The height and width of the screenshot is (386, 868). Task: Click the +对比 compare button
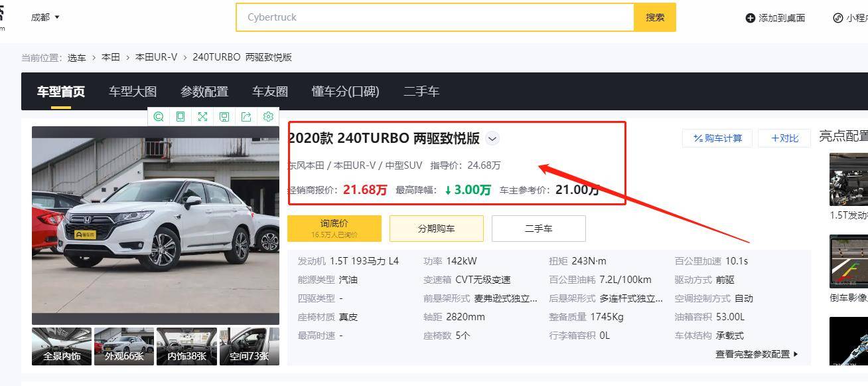[785, 138]
